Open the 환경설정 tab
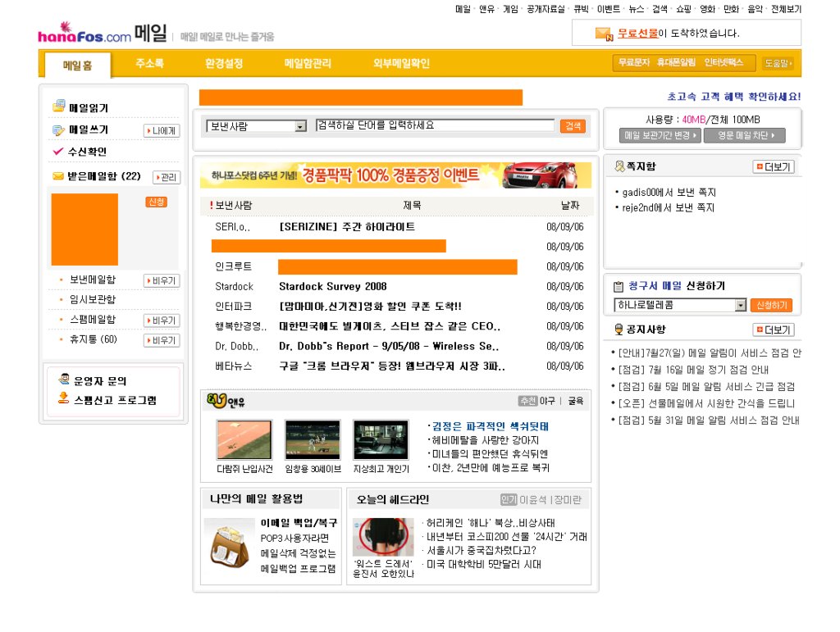This screenshot has height=632, width=840. pyautogui.click(x=224, y=63)
